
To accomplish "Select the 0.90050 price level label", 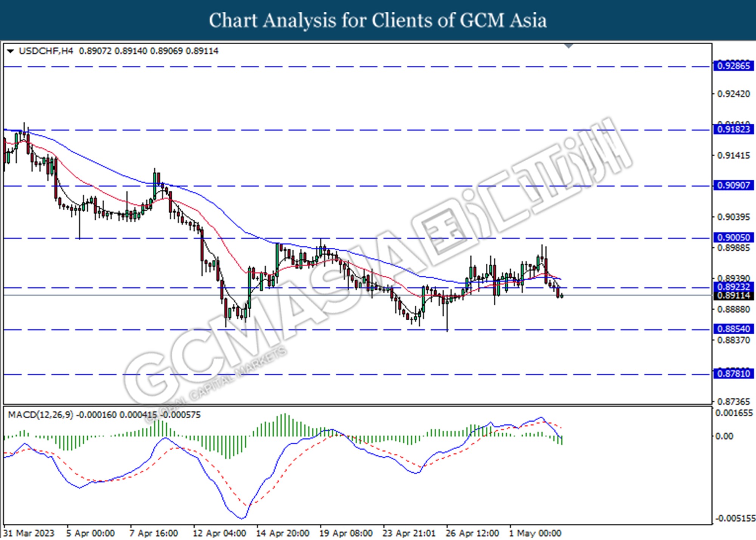I will tap(733, 237).
